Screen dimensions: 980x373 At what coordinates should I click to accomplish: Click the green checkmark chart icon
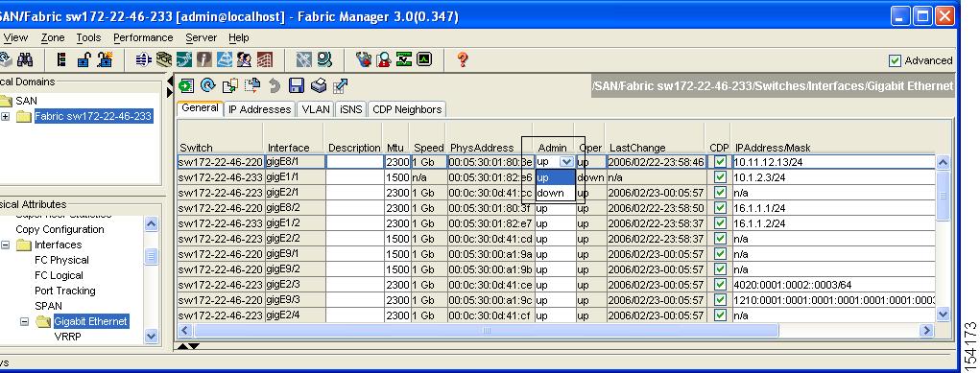404,60
